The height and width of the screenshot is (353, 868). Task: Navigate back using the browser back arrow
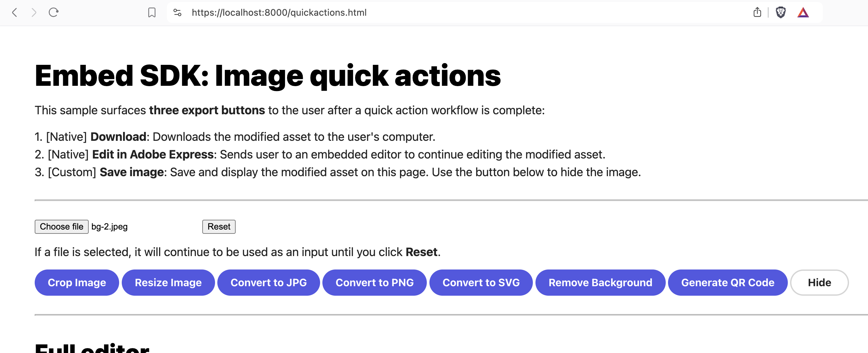click(x=14, y=13)
